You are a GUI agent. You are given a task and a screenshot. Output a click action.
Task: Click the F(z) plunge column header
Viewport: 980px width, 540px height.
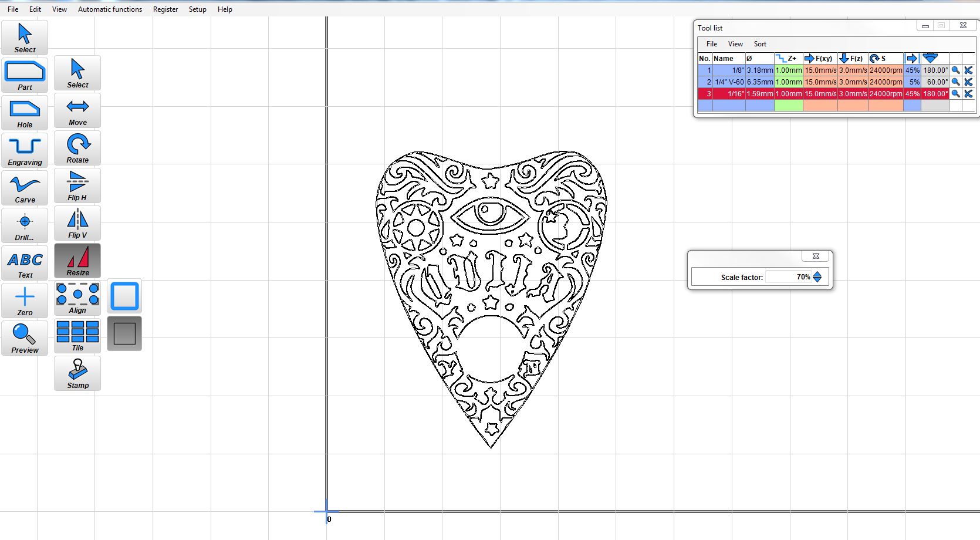pyautogui.click(x=853, y=58)
